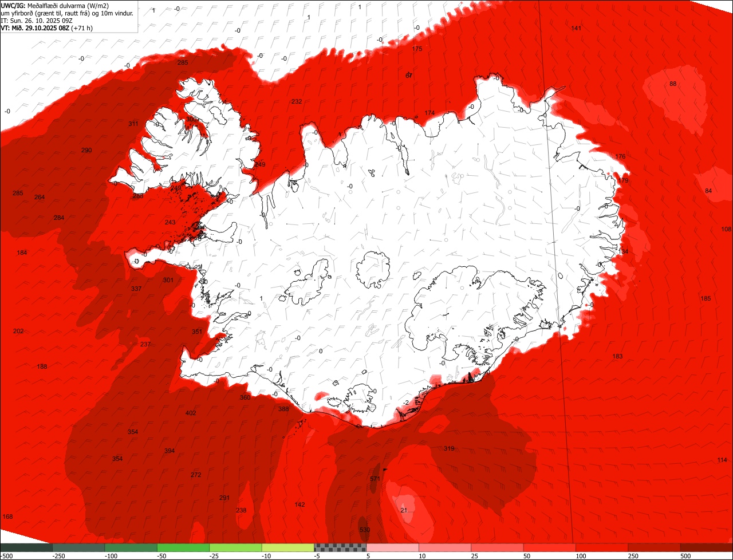Click the map value 202 at the left edge

(18, 331)
